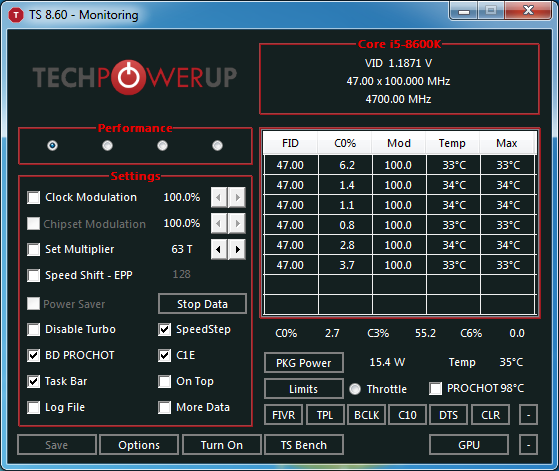The height and width of the screenshot is (471, 559).
Task: Enable the On Top checkbox
Action: pos(164,382)
